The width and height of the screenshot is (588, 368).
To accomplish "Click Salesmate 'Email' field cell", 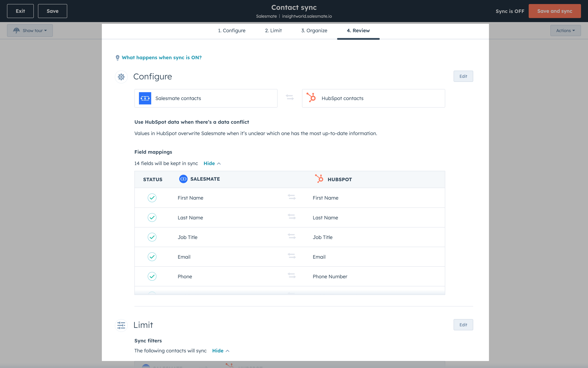I will coord(184,257).
